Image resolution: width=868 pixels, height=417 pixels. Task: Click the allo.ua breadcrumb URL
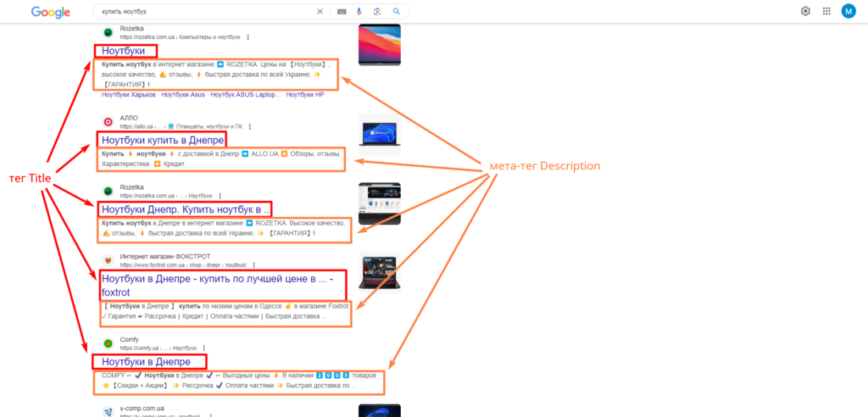point(181,127)
